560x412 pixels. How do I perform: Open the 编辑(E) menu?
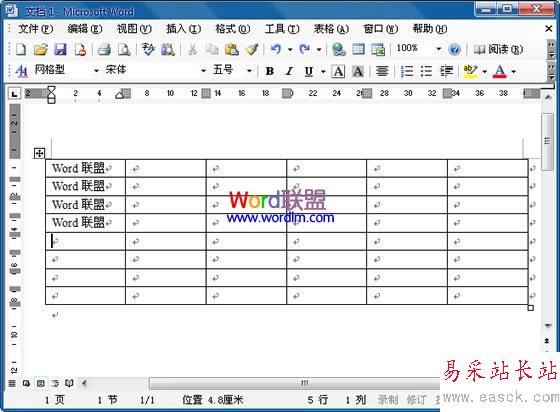coord(85,29)
